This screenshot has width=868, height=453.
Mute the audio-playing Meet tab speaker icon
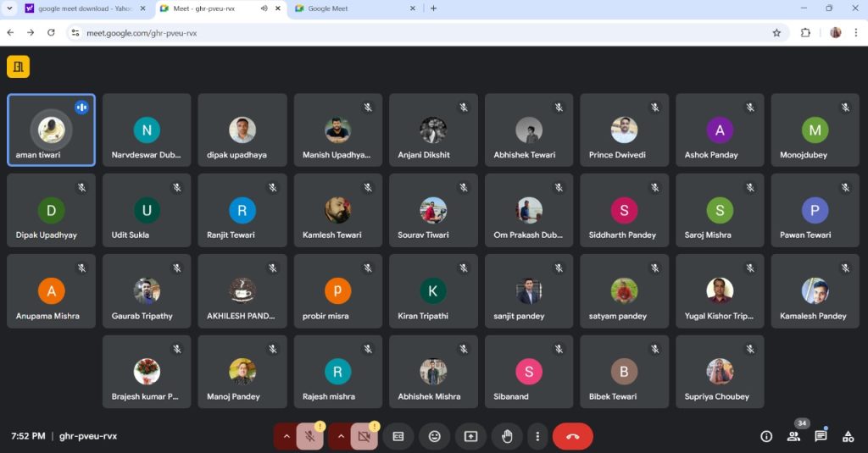coord(264,8)
